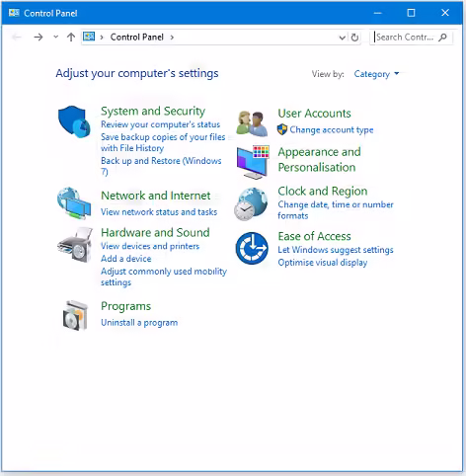Image resolution: width=466 pixels, height=476 pixels.
Task: Open the System and Security shield icon
Action: point(74,121)
